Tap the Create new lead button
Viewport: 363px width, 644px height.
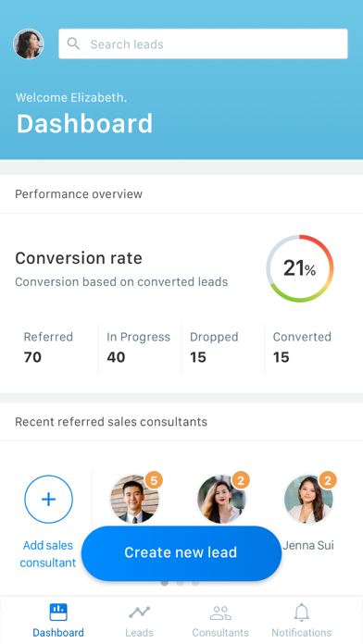[181, 552]
